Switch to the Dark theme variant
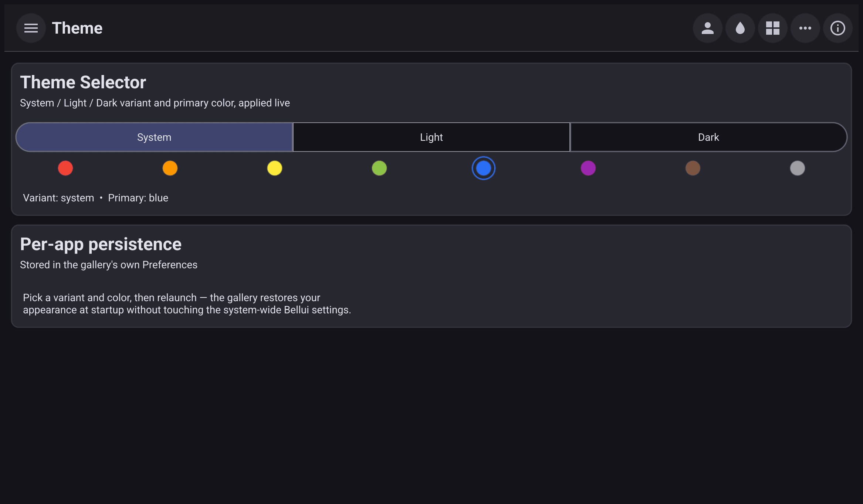Image resolution: width=863 pixels, height=504 pixels. [709, 137]
